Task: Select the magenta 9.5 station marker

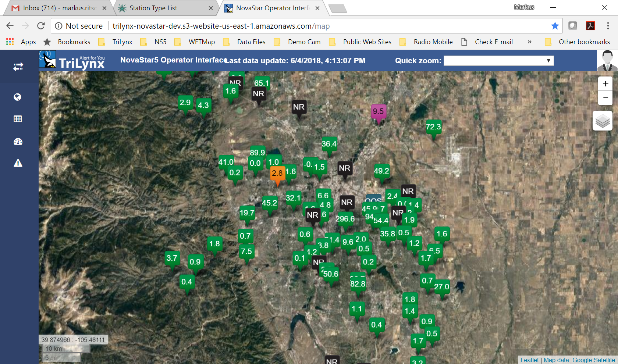Action: coord(378,112)
